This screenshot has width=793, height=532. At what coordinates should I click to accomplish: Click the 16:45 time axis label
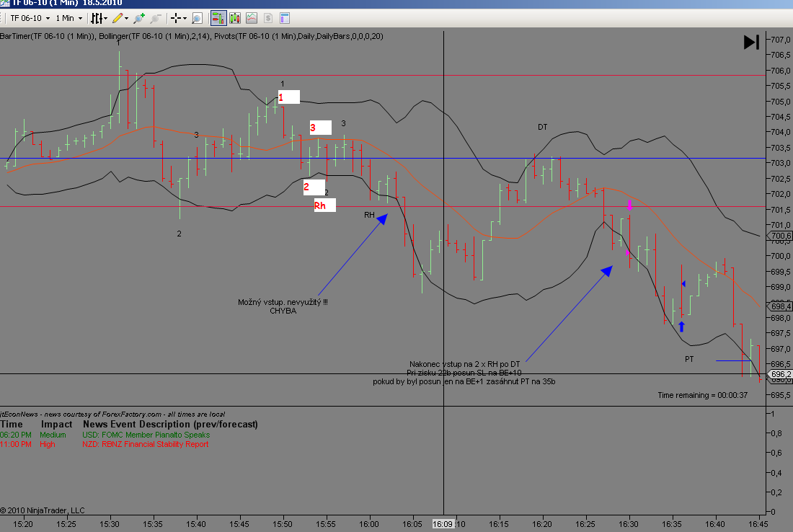[x=758, y=524]
